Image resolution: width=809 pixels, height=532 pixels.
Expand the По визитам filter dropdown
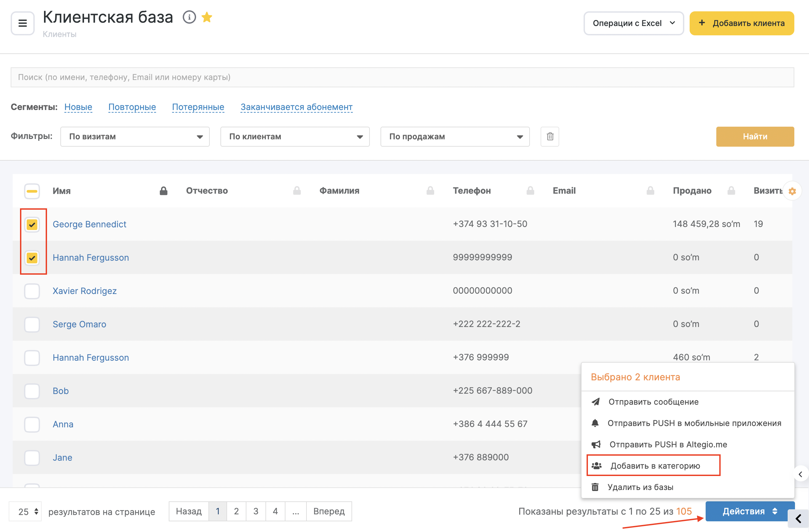click(135, 137)
